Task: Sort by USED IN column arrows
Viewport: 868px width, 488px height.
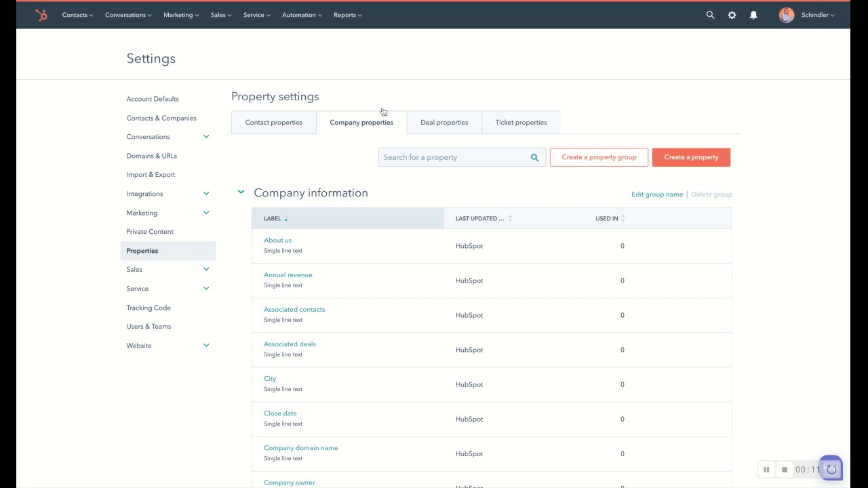Action: [x=623, y=218]
